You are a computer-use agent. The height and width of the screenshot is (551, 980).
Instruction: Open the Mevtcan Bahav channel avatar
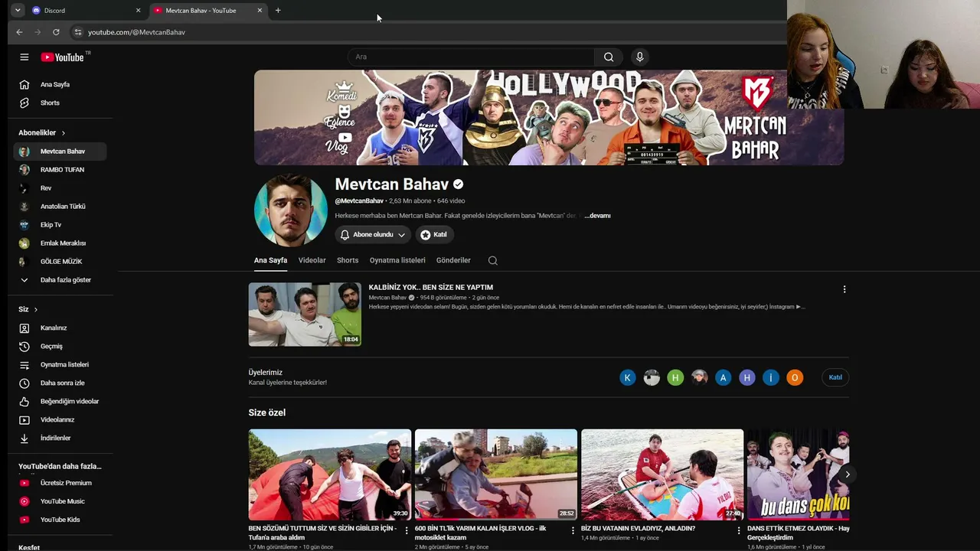[291, 210]
